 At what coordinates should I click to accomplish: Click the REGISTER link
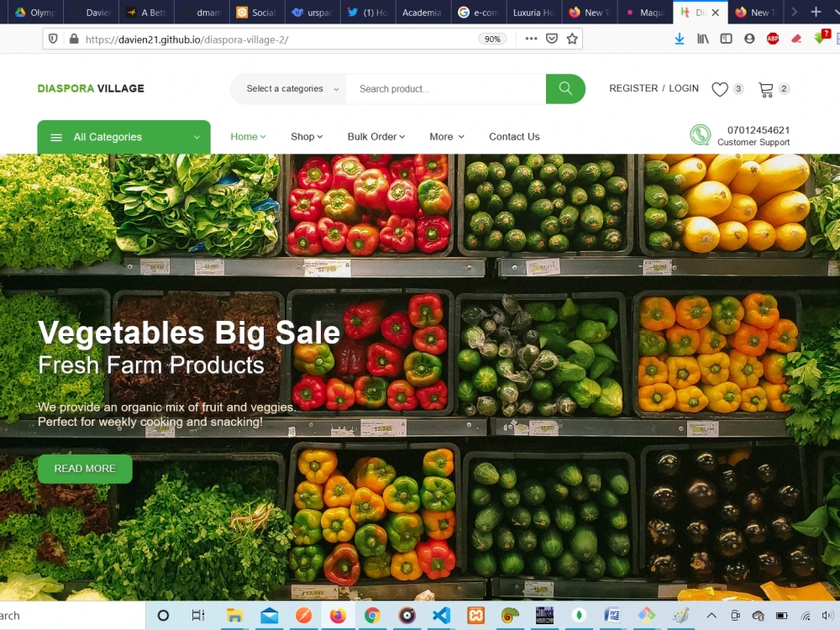[633, 88]
